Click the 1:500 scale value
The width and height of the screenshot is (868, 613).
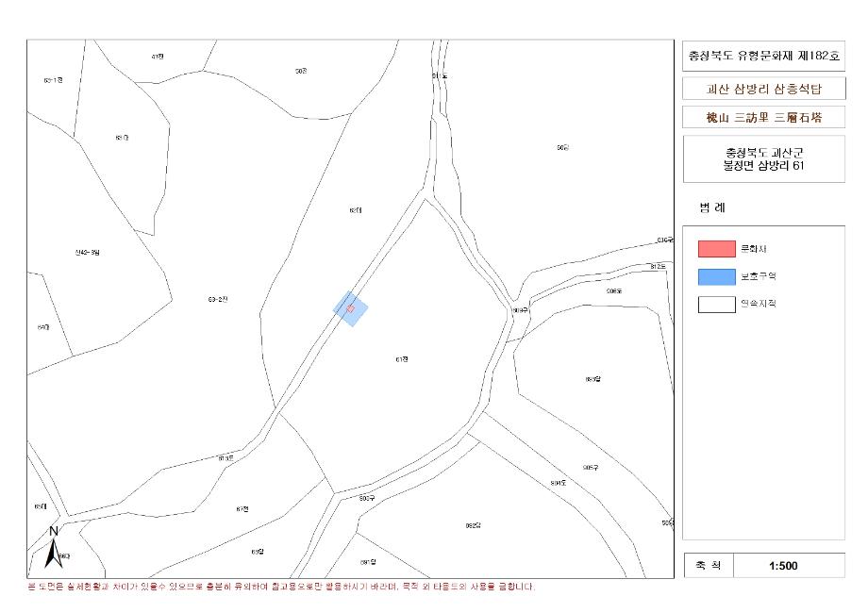click(x=783, y=566)
